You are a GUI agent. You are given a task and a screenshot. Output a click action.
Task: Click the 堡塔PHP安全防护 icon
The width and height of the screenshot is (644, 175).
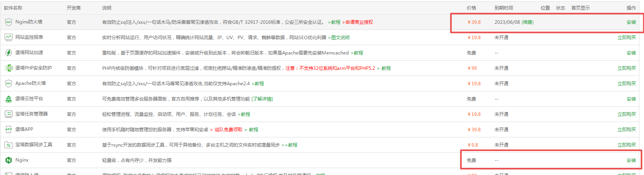point(8,68)
